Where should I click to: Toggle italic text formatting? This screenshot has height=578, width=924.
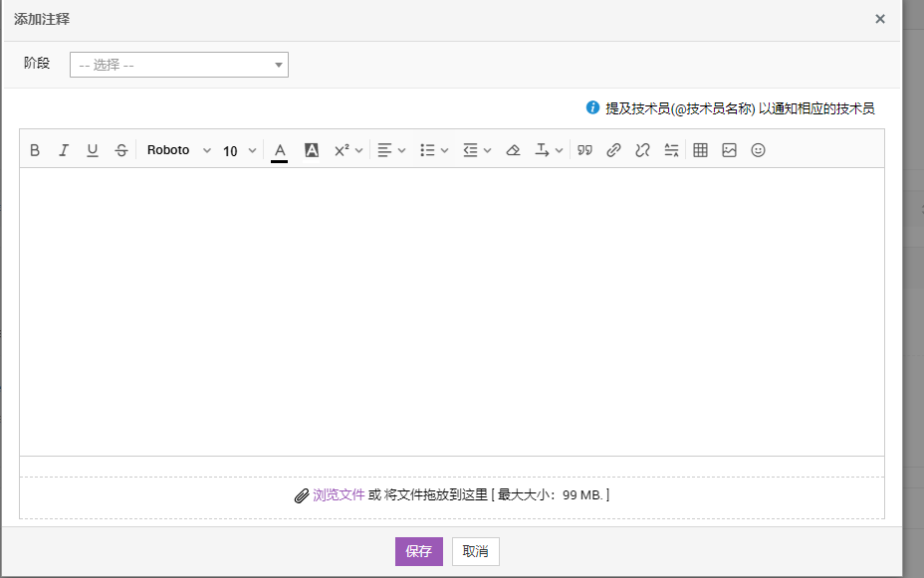point(64,150)
